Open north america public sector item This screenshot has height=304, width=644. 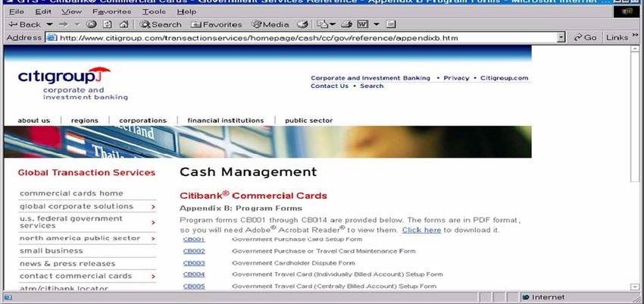point(80,238)
